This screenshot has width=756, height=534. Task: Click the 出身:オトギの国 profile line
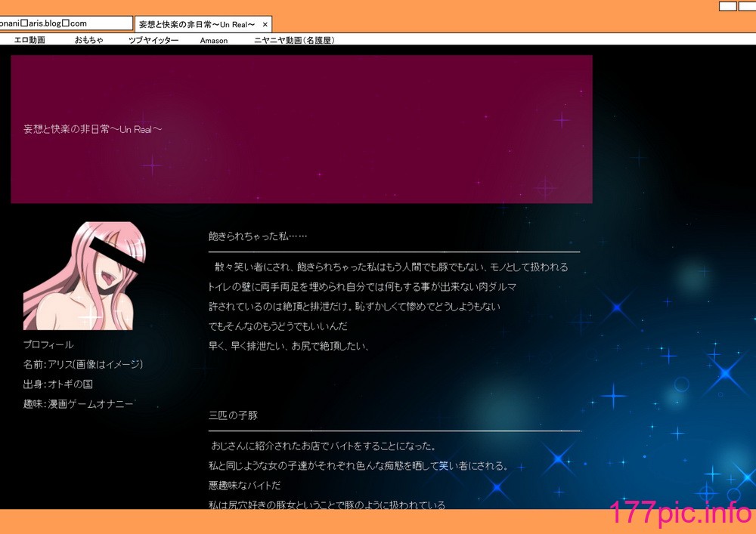tap(58, 384)
